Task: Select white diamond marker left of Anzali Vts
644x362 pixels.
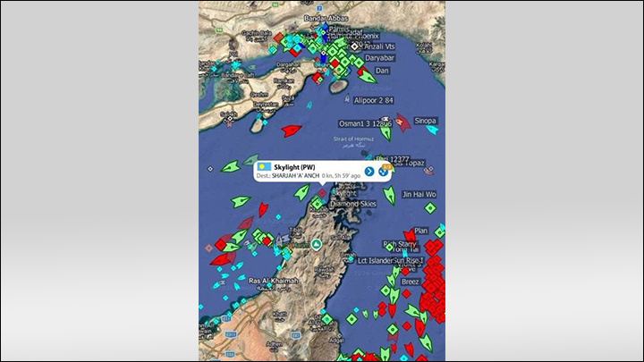Action: click(354, 46)
